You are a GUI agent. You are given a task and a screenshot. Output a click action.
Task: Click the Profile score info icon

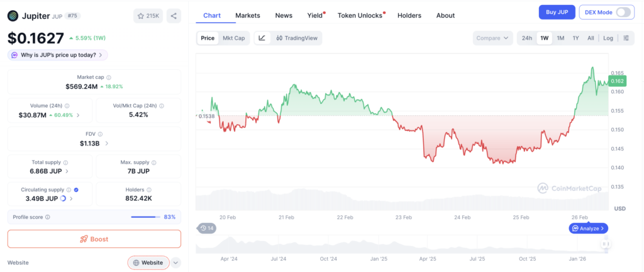(x=48, y=217)
